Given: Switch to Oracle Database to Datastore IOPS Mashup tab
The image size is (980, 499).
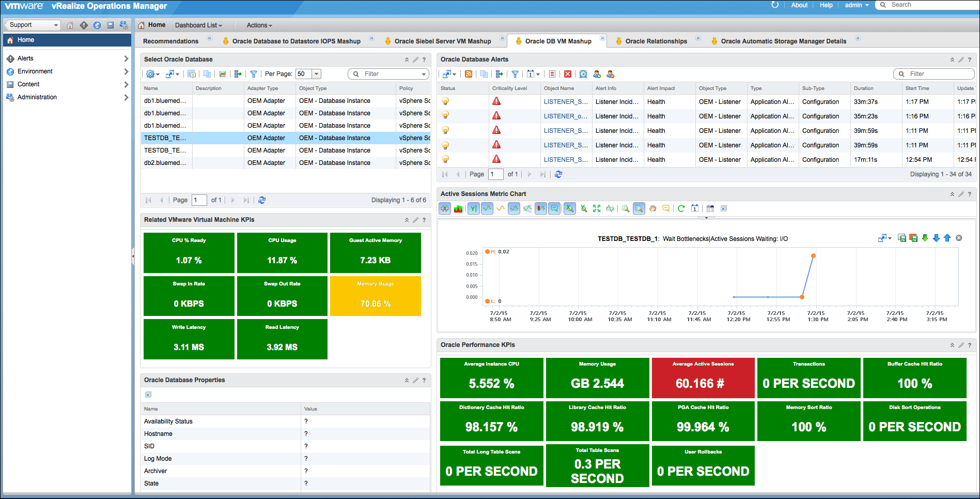Looking at the screenshot, I should (x=296, y=41).
